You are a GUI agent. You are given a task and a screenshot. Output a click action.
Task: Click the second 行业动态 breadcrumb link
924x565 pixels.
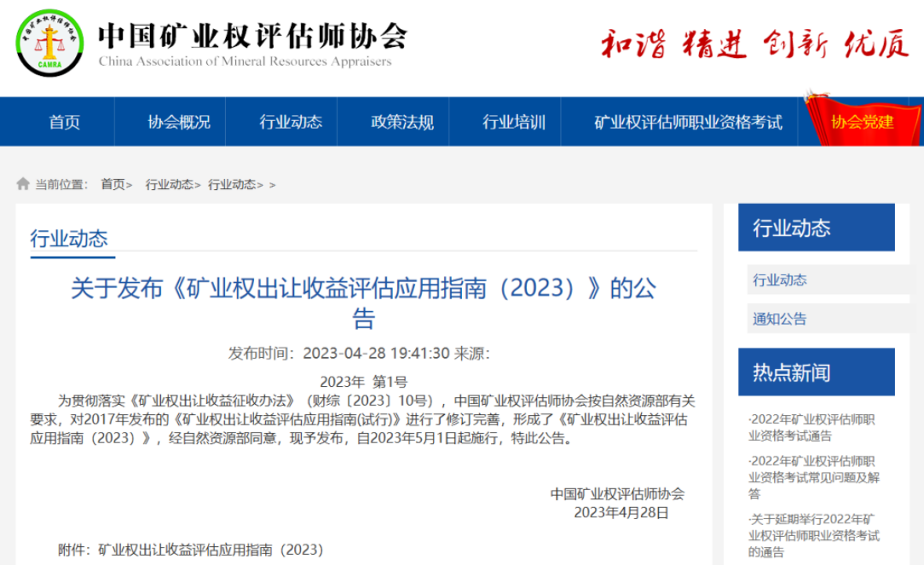pyautogui.click(x=231, y=184)
